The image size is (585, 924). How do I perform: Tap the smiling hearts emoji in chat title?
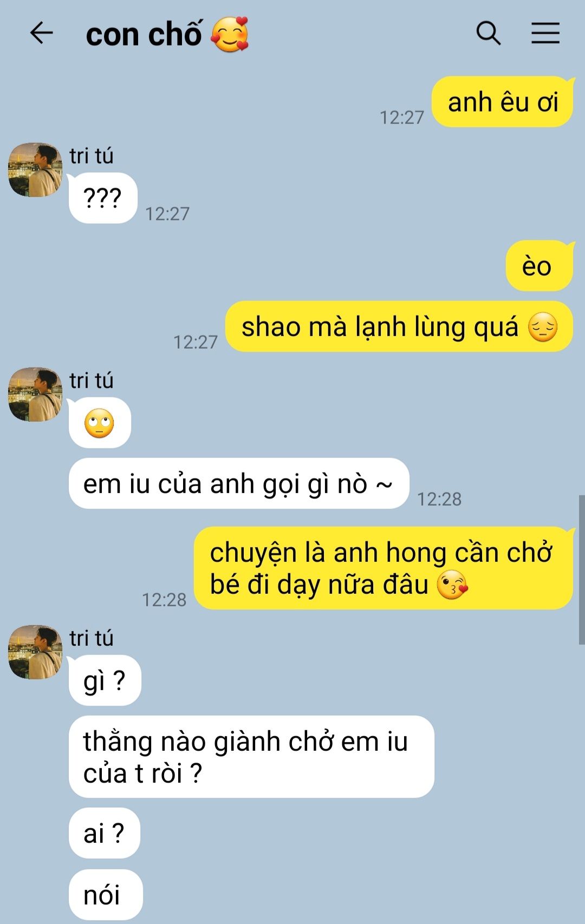[230, 34]
